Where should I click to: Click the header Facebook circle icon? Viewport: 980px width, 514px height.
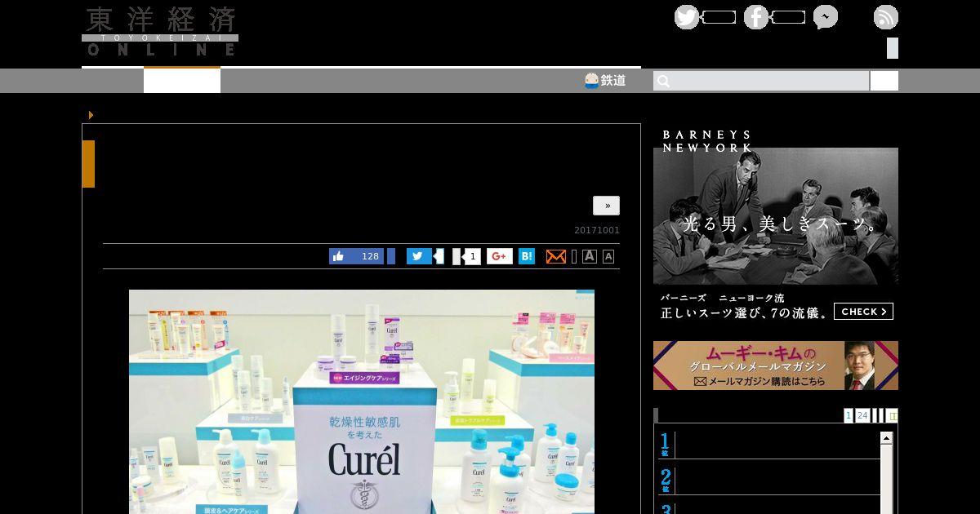tap(755, 17)
